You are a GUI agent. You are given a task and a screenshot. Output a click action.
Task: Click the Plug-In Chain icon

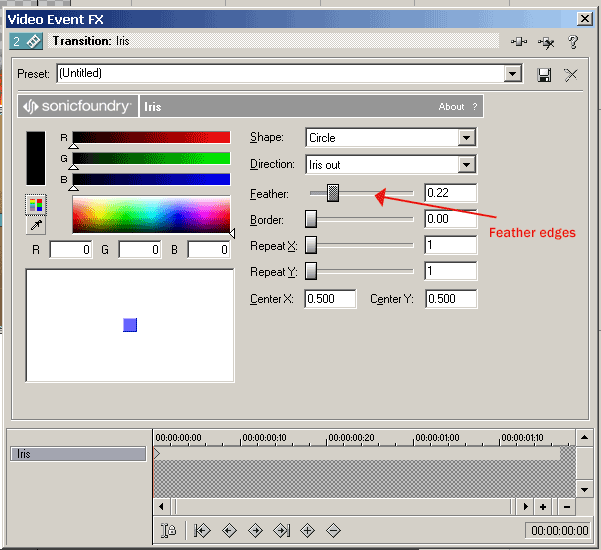518,42
